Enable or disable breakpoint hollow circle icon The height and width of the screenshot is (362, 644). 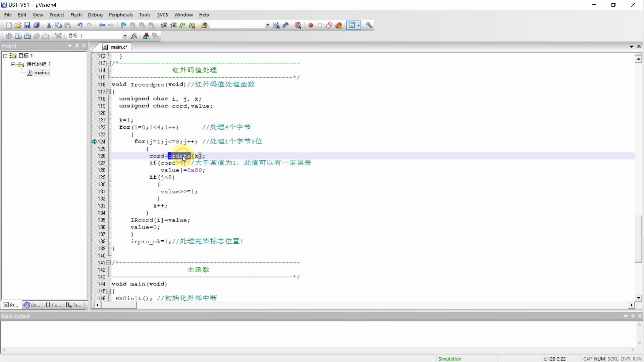click(320, 25)
